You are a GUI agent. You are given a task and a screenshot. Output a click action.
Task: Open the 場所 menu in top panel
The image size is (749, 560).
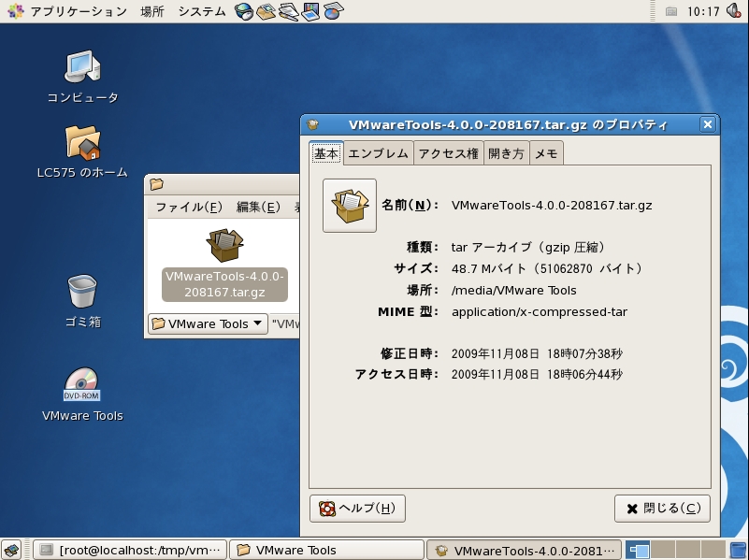(152, 11)
